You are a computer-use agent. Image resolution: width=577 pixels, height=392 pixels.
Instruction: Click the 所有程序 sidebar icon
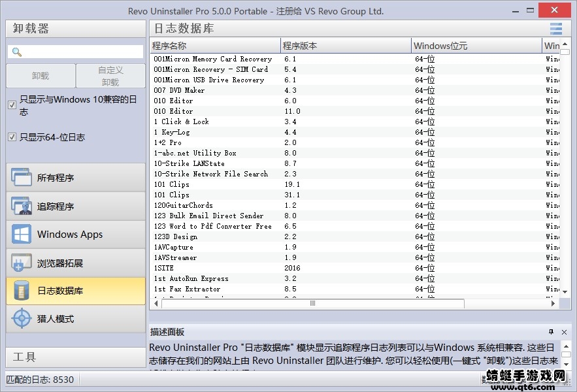pyautogui.click(x=22, y=178)
